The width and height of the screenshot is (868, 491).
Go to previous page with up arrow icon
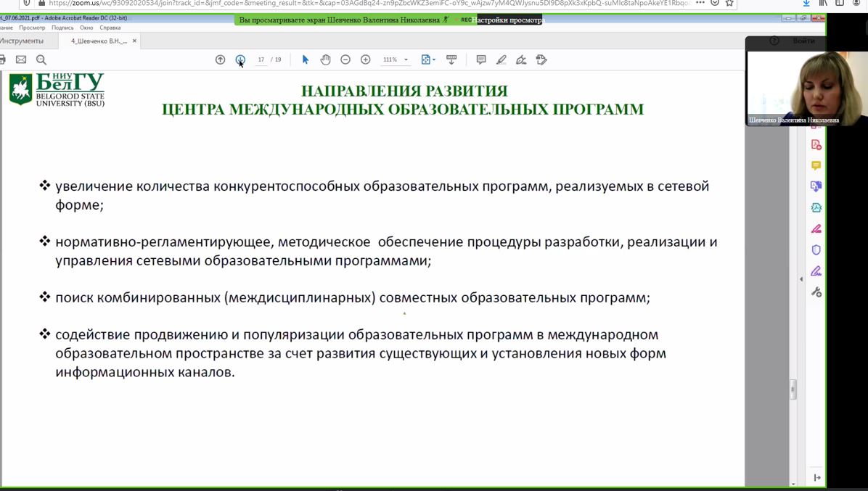pyautogui.click(x=221, y=59)
